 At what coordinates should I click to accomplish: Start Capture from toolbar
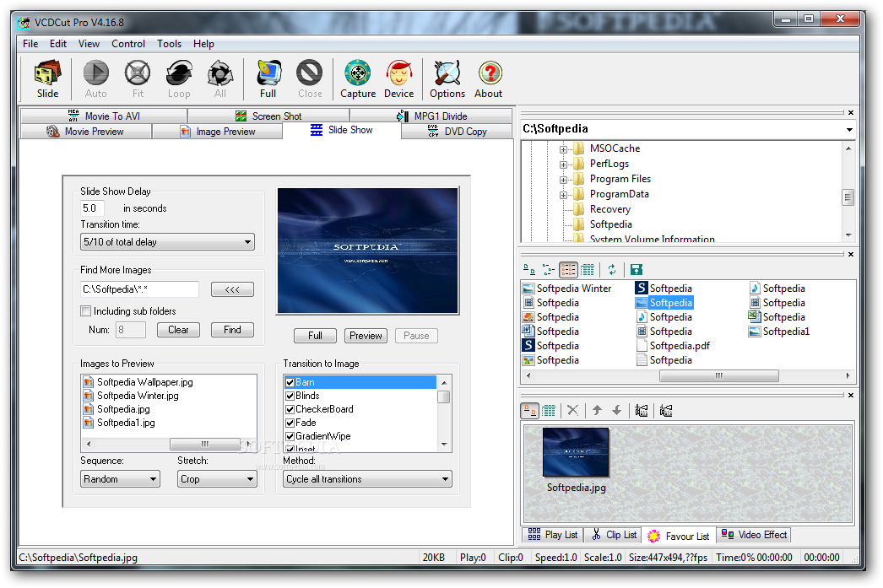[x=358, y=79]
